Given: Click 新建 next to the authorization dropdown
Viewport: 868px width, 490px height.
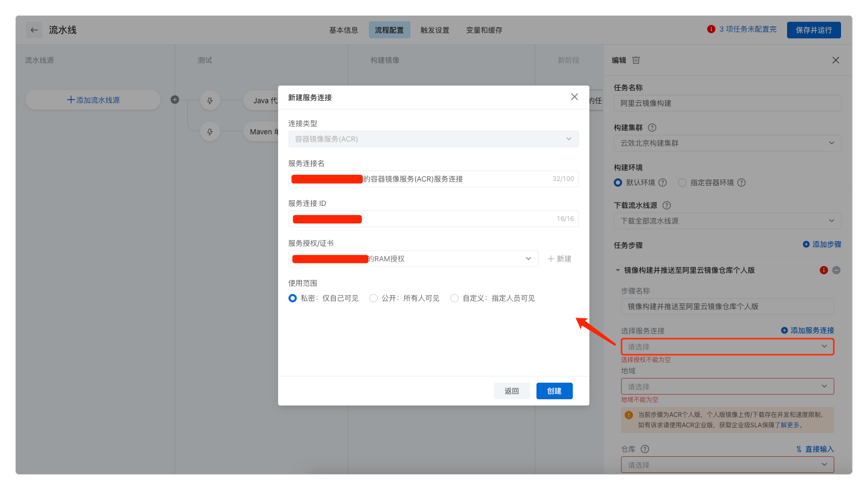Looking at the screenshot, I should click(559, 259).
